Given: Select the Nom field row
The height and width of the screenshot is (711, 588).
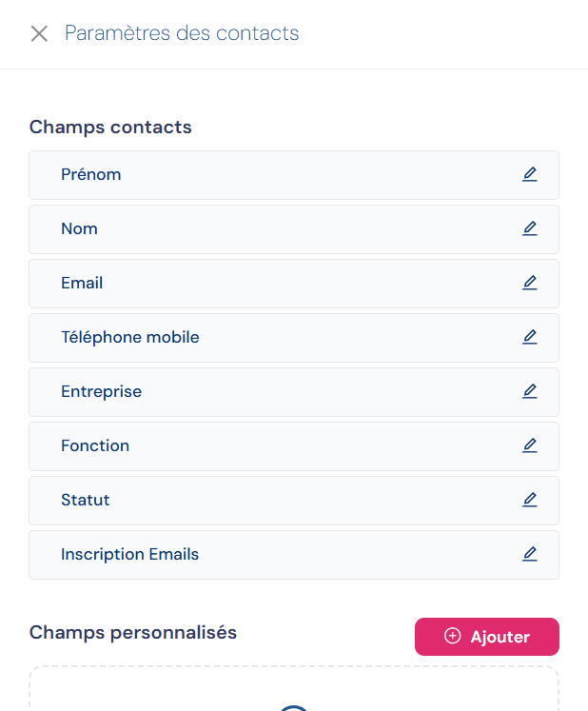Looking at the screenshot, I should (x=285, y=229).
